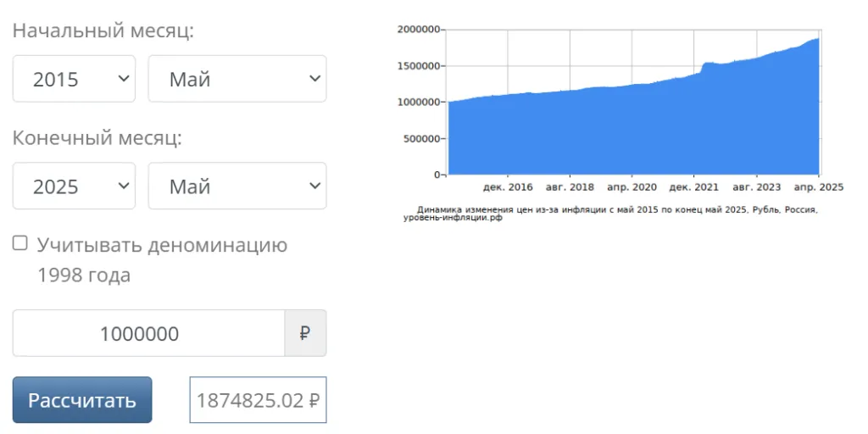
Task: Click the 'Учитывать деноминацию 1998 года' label text
Action: (x=161, y=246)
